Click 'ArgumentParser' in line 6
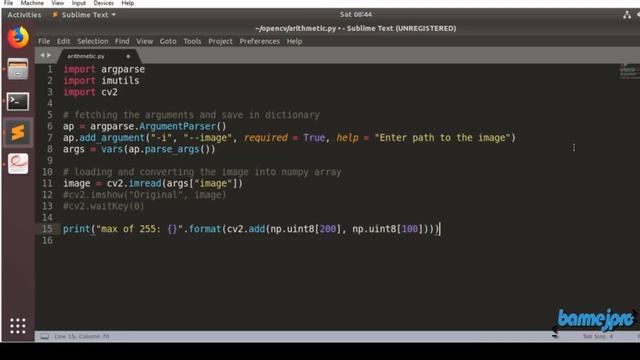Screen dimensions: 640x360 pos(177,126)
